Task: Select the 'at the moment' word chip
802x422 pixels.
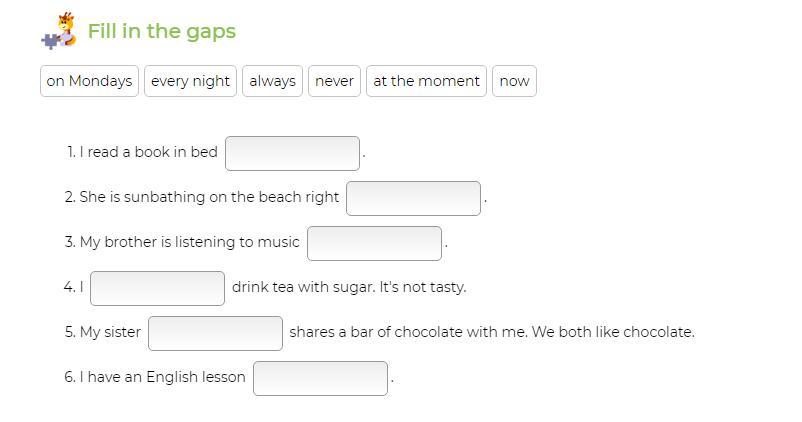Action: (x=426, y=81)
